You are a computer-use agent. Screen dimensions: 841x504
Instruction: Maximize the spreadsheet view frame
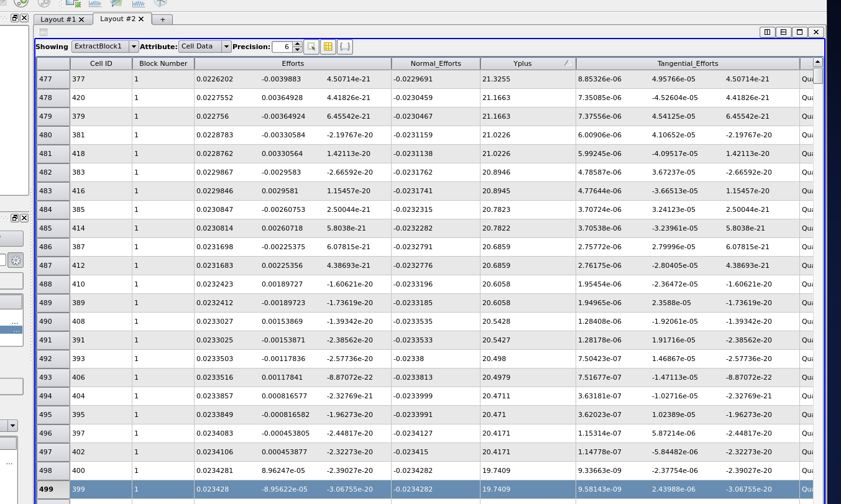[800, 32]
